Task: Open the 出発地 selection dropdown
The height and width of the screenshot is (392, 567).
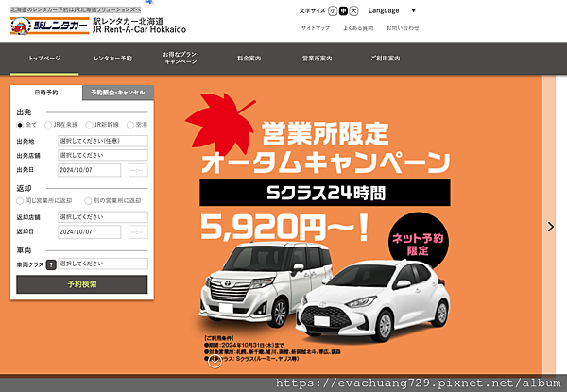Action: coord(103,141)
